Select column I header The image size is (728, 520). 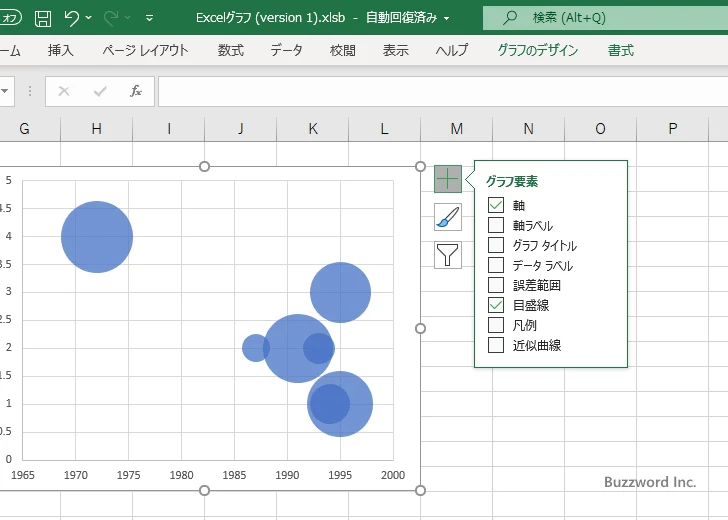[169, 129]
